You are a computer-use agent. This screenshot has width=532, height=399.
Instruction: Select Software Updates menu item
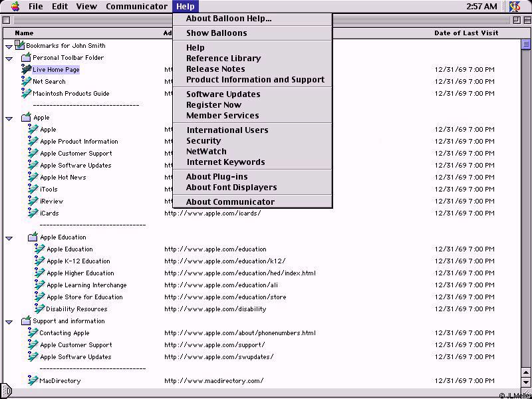point(223,94)
